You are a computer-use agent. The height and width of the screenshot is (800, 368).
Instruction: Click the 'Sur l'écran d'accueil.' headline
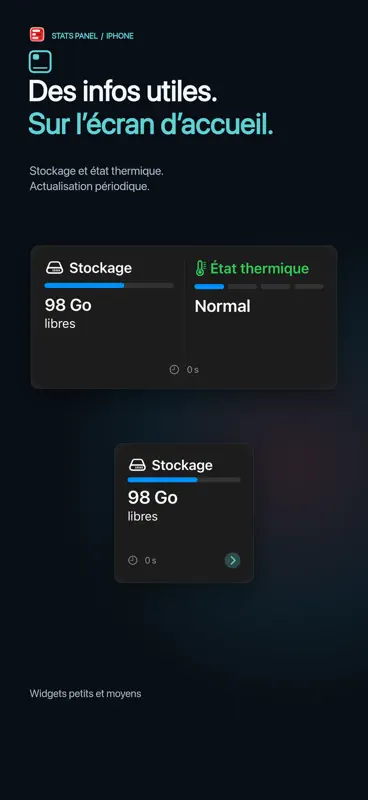[151, 124]
